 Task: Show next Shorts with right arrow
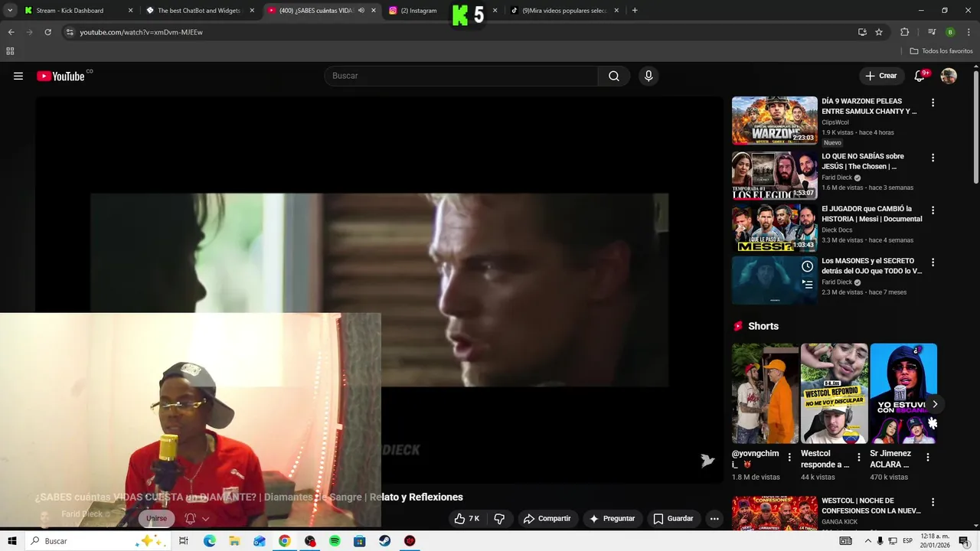[x=934, y=404]
